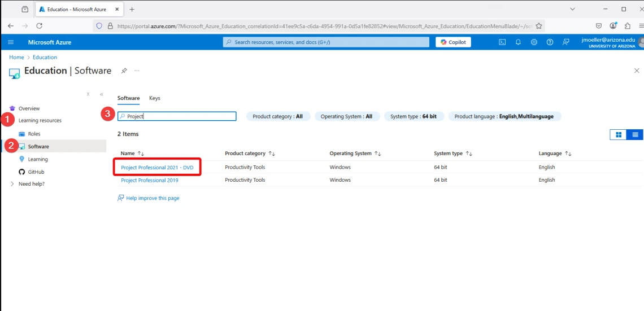Pin the Education blade

coord(124,71)
